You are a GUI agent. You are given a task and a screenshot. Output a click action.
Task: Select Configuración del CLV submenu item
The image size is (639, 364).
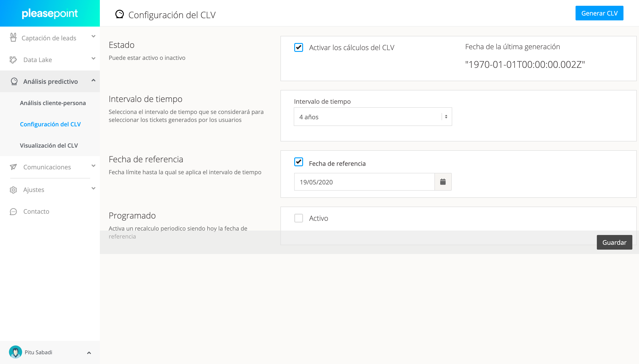50,124
